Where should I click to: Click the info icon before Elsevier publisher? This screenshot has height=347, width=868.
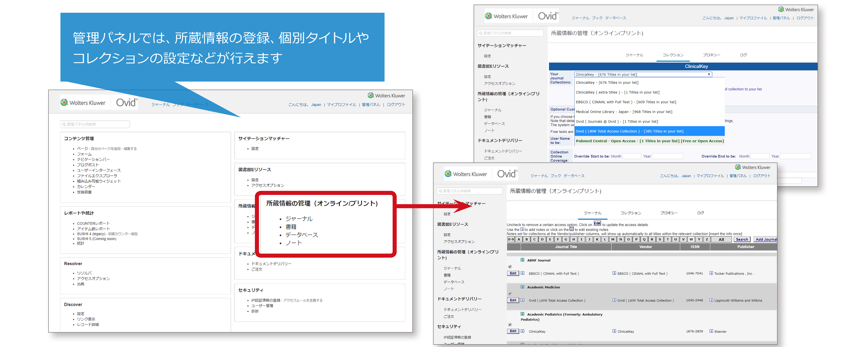711,331
